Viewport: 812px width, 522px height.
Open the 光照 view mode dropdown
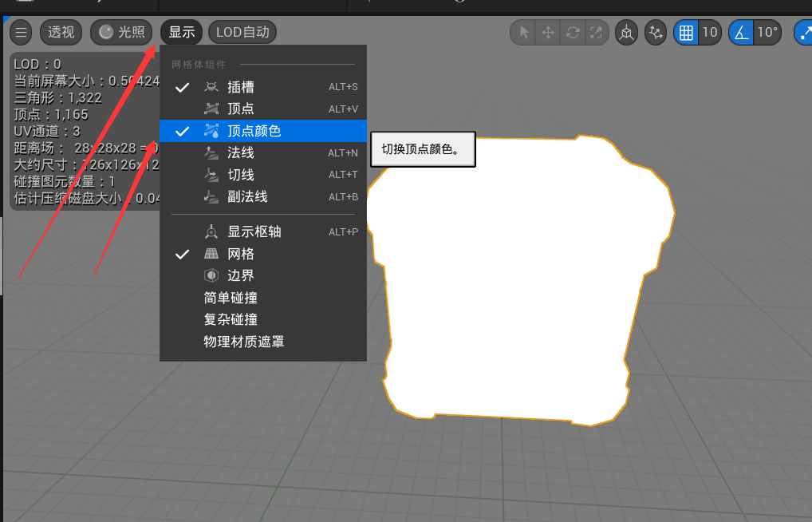click(122, 32)
